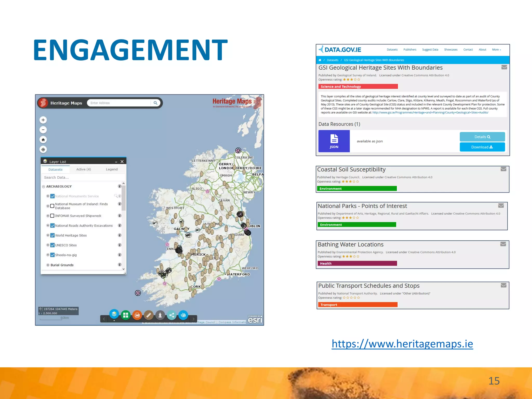Show info for Burial Grounds group
This screenshot has width=532, height=399.
119,265
